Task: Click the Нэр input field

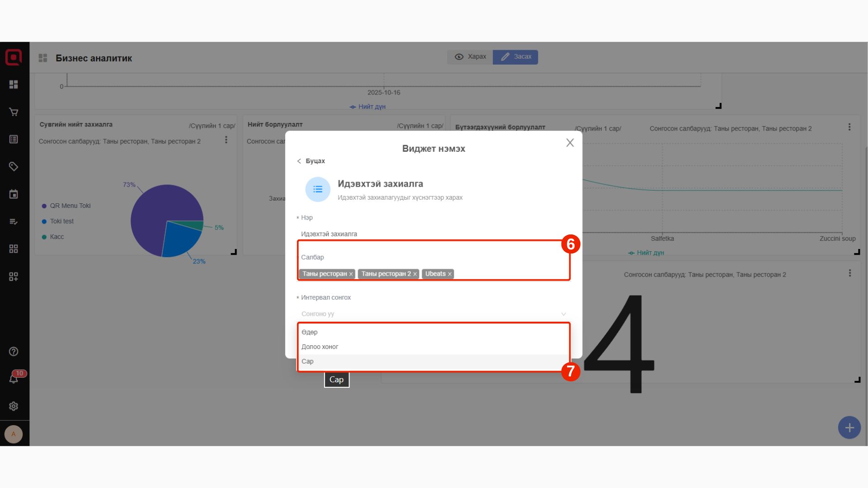Action: (433, 234)
